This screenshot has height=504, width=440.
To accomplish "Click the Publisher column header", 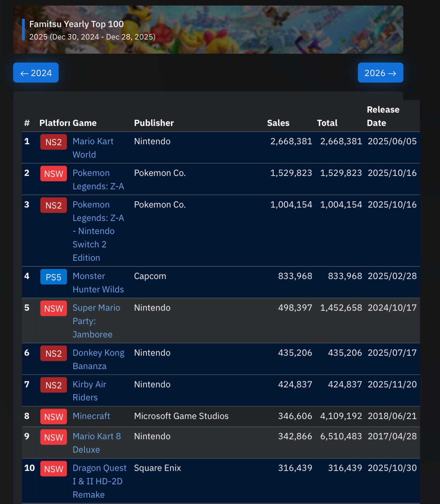I will 154,123.
